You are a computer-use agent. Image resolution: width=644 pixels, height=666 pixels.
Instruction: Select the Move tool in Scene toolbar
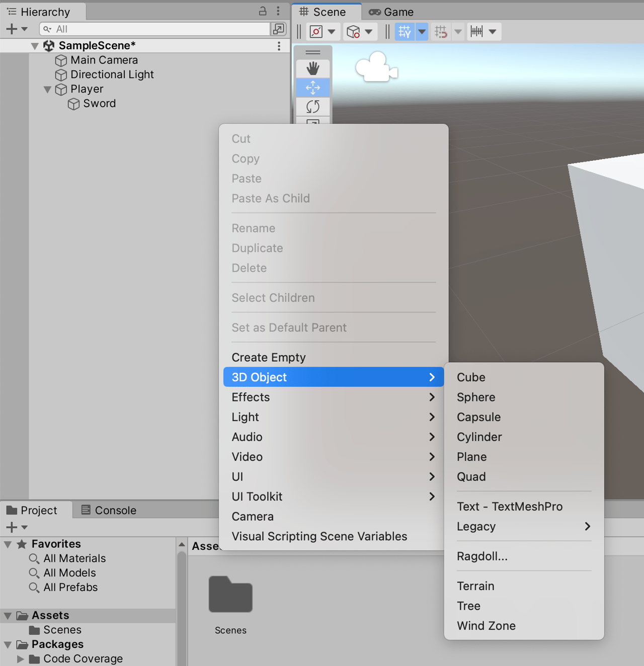[312, 88]
